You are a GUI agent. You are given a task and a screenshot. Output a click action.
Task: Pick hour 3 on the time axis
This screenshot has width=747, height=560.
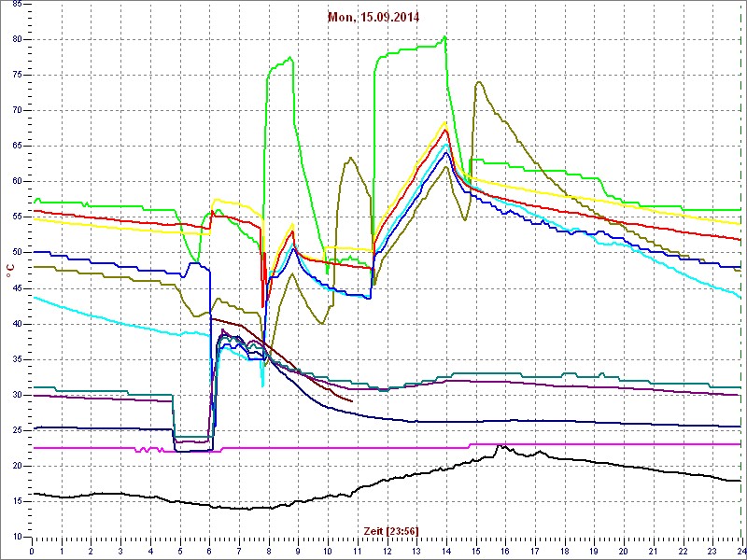click(120, 551)
